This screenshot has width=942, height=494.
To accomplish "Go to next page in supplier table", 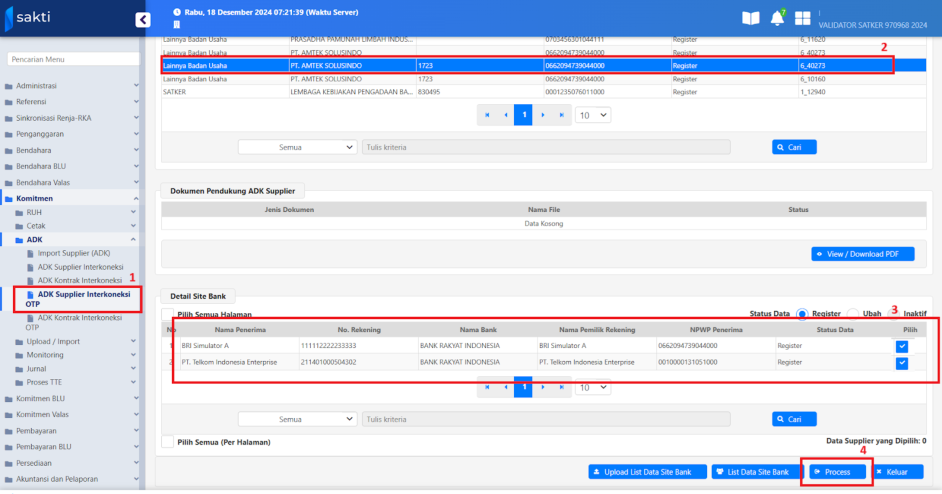I will 541,115.
